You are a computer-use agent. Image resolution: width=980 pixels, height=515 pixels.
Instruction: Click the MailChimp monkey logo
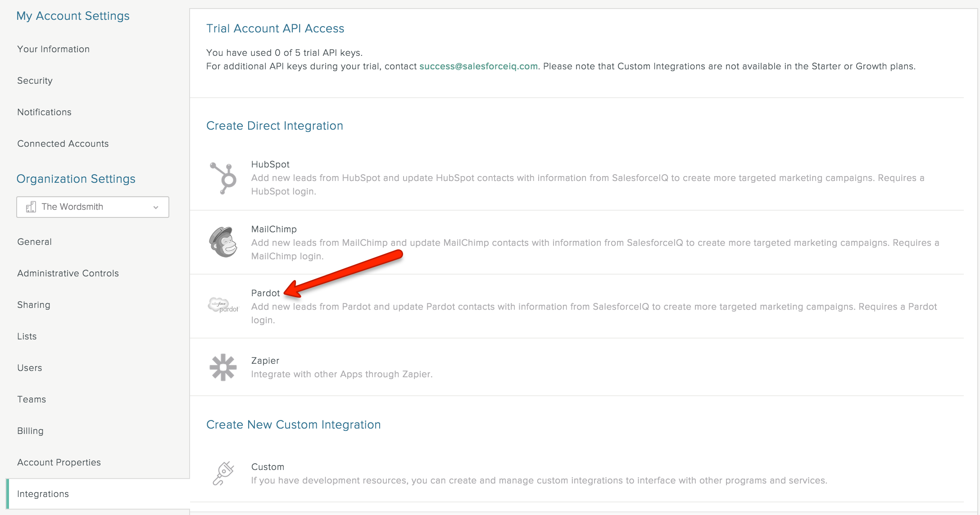223,242
